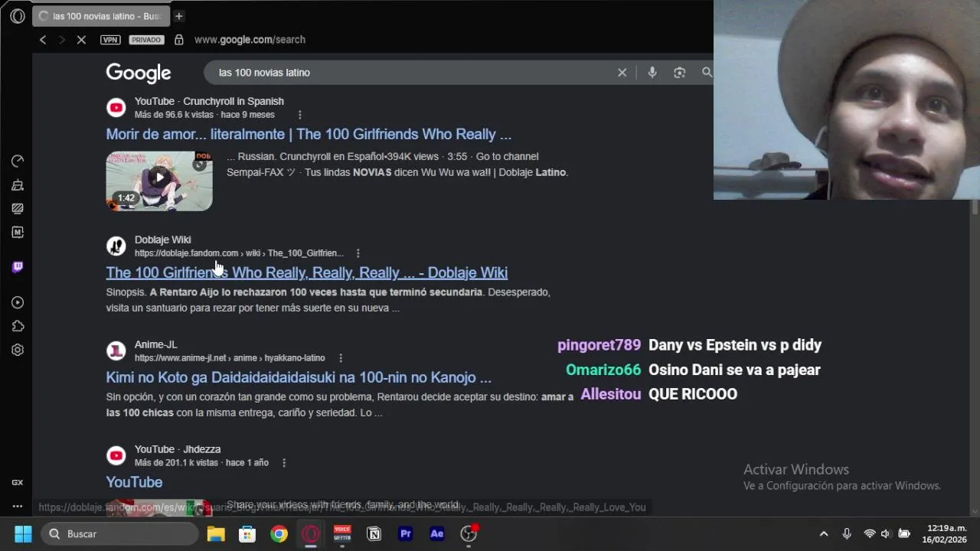Focus the www.google.com/search address bar
This screenshot has width=980, height=551.
(x=250, y=40)
